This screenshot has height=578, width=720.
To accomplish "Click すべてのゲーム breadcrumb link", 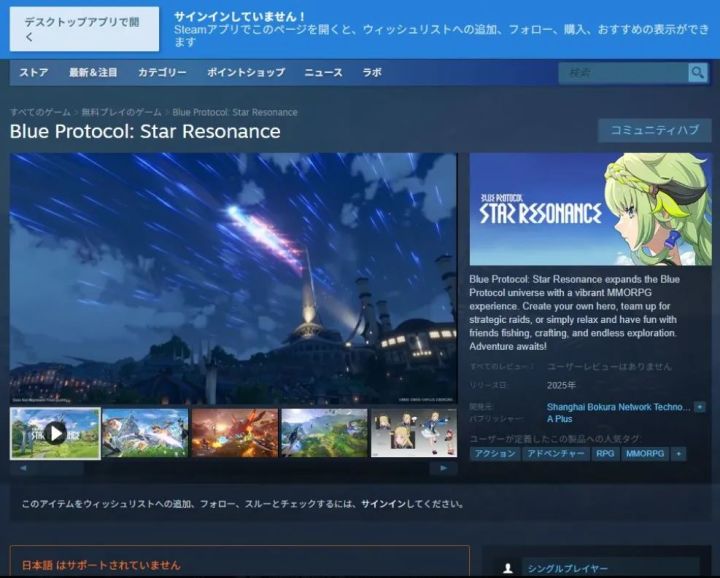I will [x=40, y=112].
